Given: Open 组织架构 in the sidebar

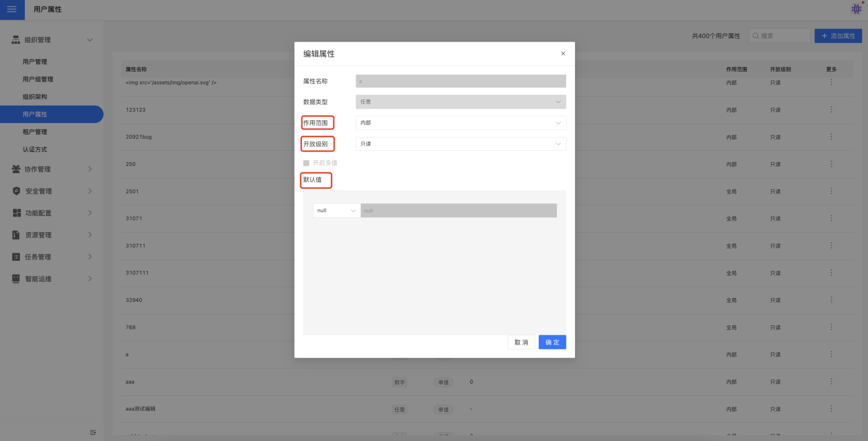Looking at the screenshot, I should coord(35,97).
